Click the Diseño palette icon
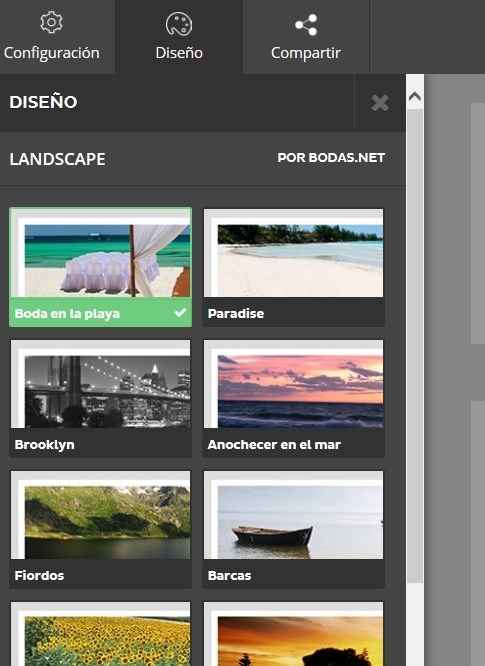 tap(179, 24)
